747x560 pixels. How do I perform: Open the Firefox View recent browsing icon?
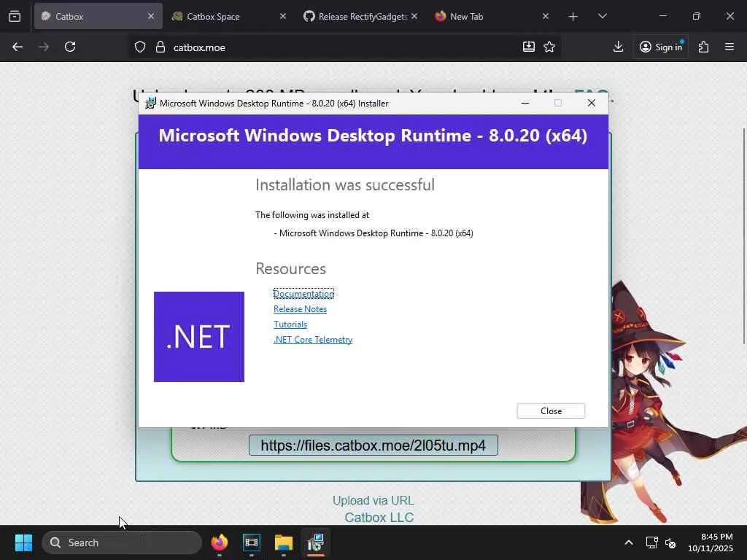15,16
